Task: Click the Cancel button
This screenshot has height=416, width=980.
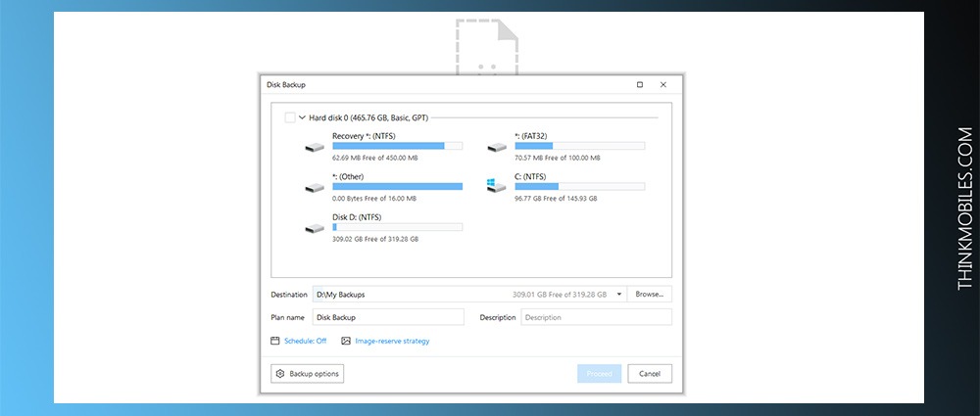Action: [650, 374]
